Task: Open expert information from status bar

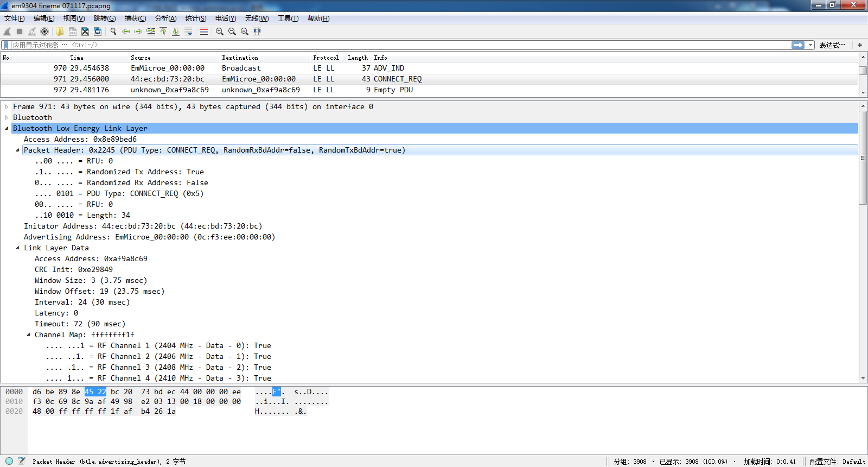Action: (9, 461)
